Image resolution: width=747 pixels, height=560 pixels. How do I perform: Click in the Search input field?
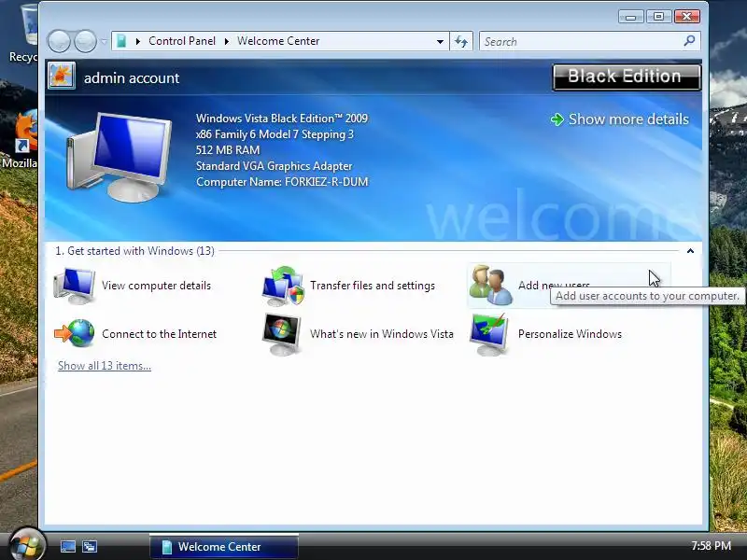point(581,41)
